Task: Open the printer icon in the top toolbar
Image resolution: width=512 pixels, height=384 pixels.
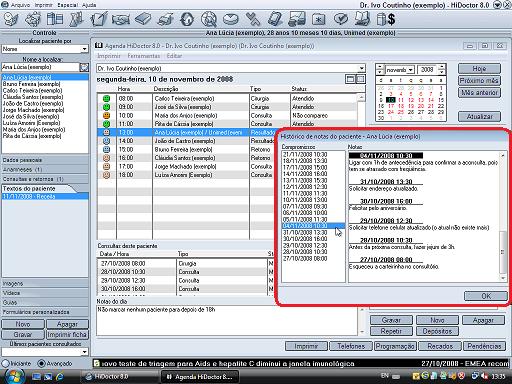Action: [x=165, y=19]
